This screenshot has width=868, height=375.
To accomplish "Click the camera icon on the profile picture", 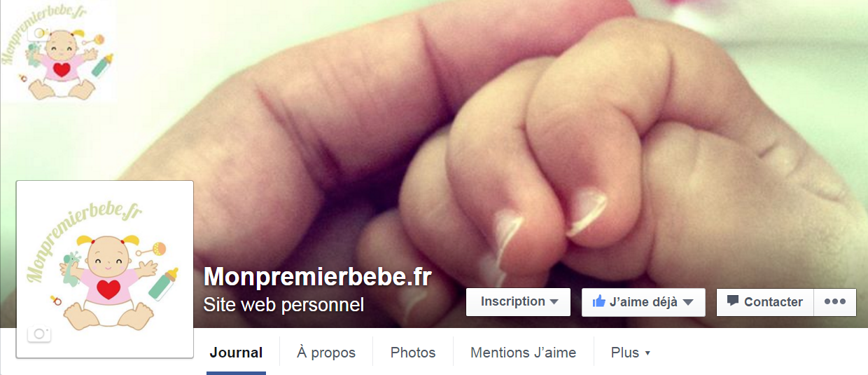I will (39, 334).
